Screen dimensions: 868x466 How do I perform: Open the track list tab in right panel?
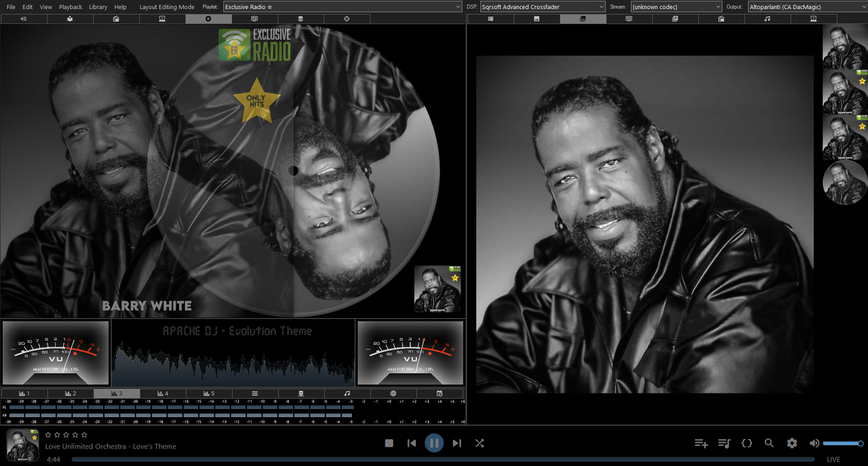491,19
